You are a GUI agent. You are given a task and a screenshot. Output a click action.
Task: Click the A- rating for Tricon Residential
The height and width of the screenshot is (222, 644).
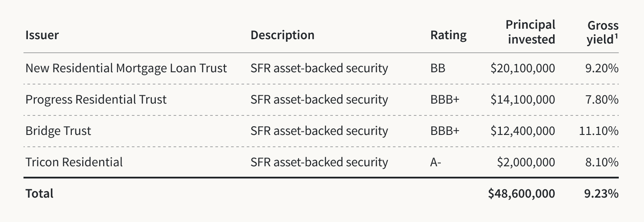pyautogui.click(x=436, y=162)
